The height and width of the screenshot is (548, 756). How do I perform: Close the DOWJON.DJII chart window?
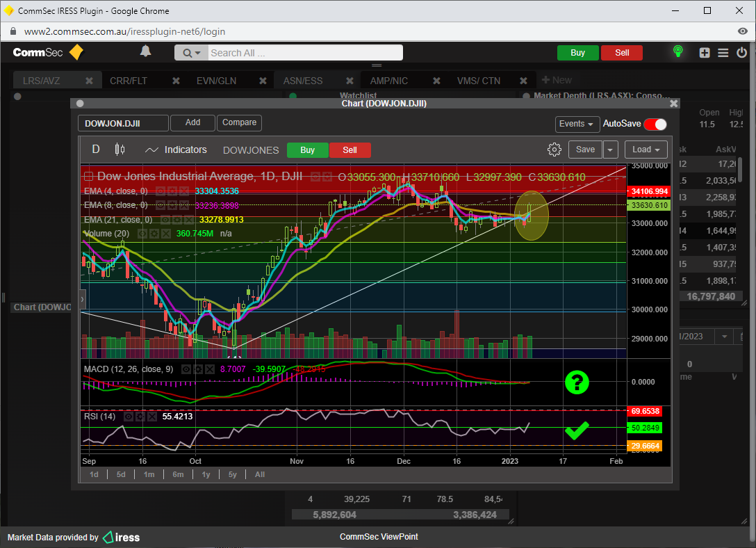[x=673, y=103]
